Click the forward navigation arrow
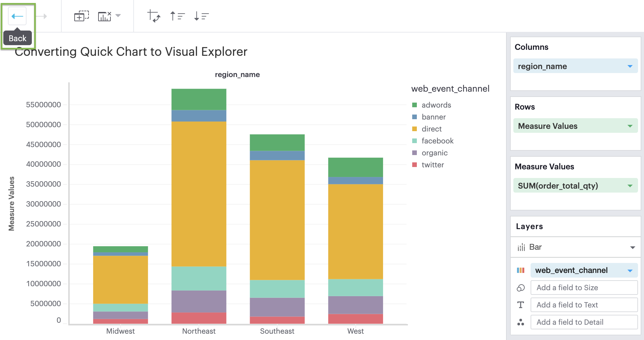Screen dimensions: 644x340 click(x=43, y=16)
